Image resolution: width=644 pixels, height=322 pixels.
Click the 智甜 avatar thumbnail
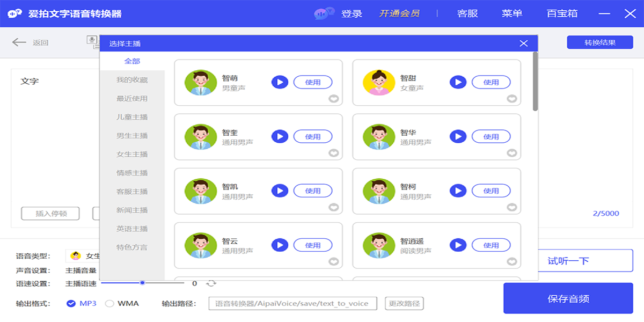coord(379,83)
